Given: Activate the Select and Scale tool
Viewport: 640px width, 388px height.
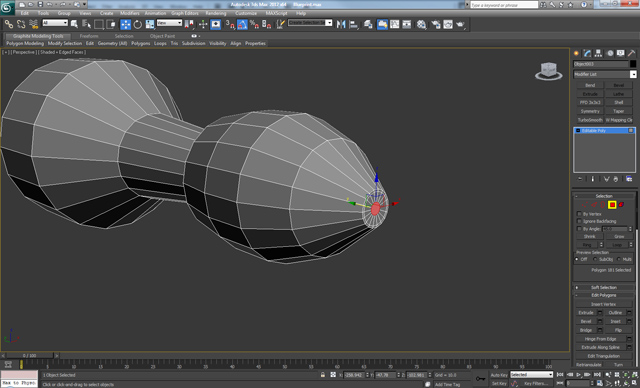Looking at the screenshot, I should [150, 24].
